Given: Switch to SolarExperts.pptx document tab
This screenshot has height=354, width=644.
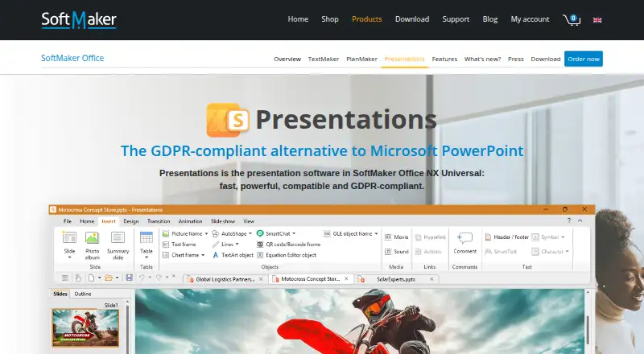Looking at the screenshot, I should [x=396, y=279].
